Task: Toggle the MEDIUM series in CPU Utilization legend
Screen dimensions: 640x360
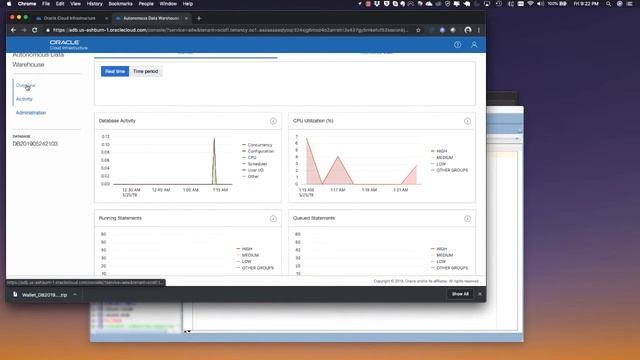Action: (x=442, y=158)
